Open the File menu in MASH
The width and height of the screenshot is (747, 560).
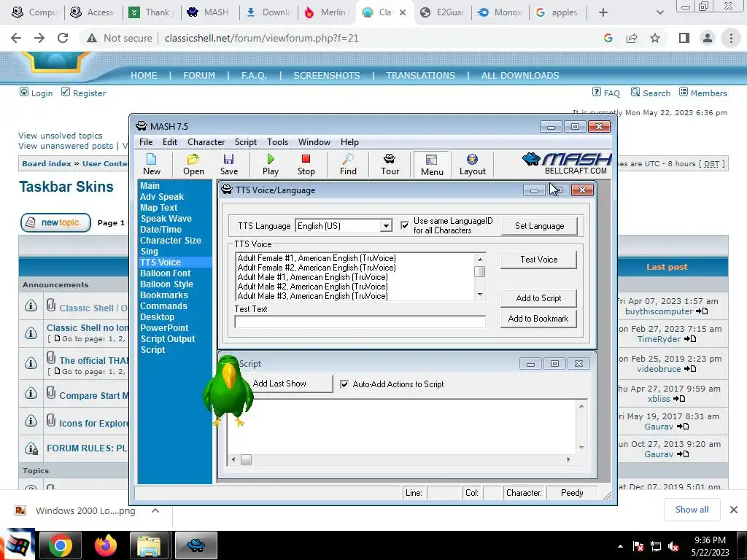tap(146, 142)
